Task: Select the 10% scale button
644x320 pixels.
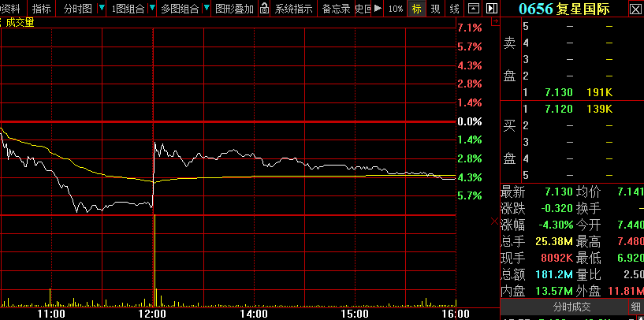Action: click(x=396, y=9)
